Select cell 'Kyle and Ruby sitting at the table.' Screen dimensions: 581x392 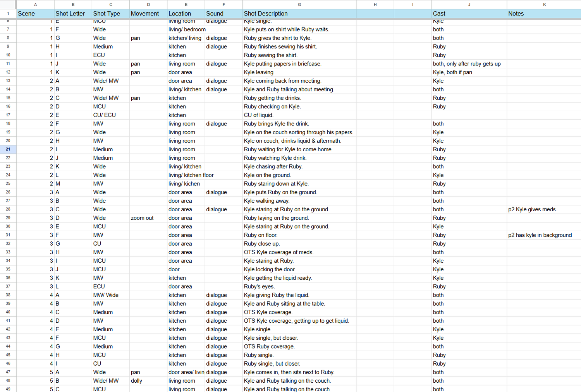pyautogui.click(x=299, y=304)
